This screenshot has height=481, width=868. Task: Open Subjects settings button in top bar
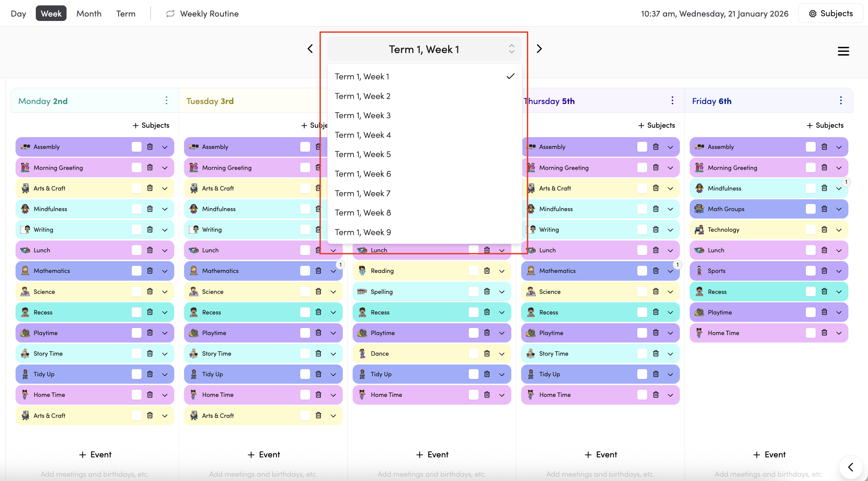tap(831, 14)
